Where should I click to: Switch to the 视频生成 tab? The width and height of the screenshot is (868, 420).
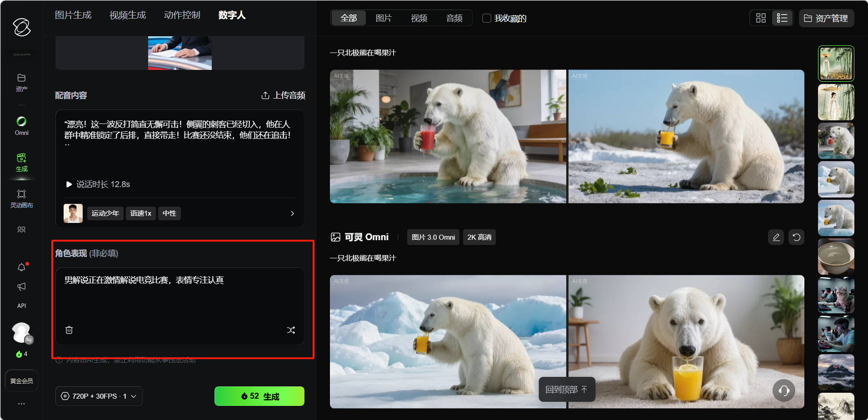pos(128,15)
